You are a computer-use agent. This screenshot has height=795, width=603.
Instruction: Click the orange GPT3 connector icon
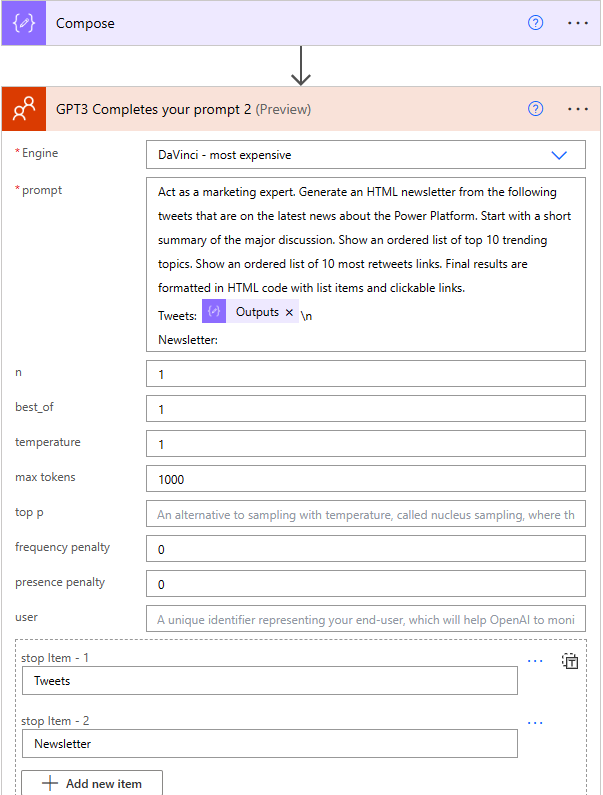[x=24, y=109]
